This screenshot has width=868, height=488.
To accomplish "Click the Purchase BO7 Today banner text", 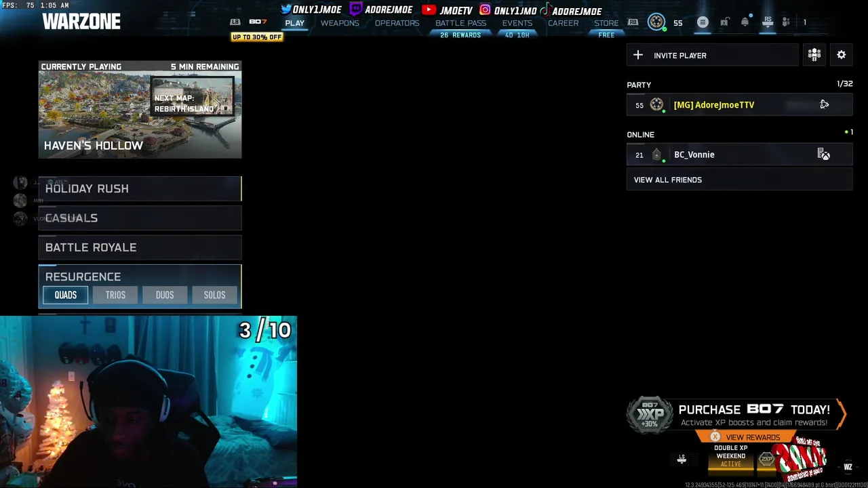I will (754, 409).
